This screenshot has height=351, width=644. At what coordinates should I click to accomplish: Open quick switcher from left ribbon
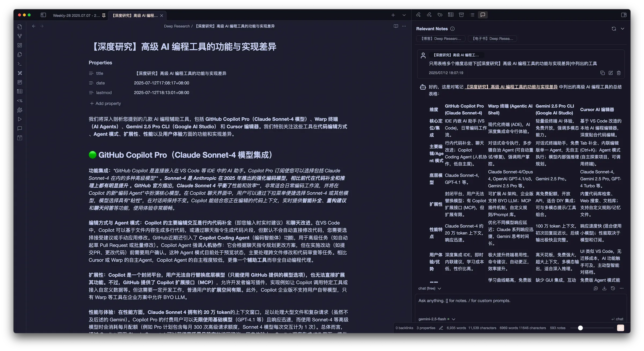[x=20, y=27]
